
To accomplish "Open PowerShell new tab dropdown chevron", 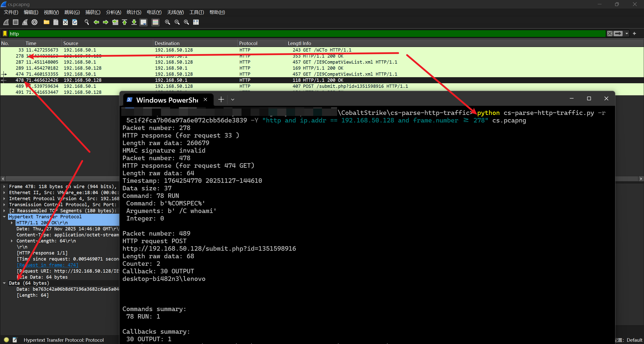I will click(x=233, y=100).
